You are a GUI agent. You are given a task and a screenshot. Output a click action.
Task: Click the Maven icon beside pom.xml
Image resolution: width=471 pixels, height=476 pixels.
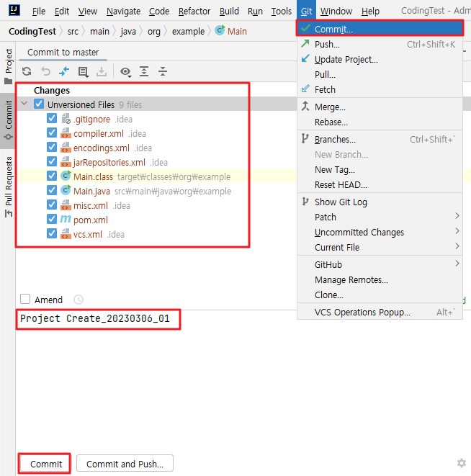[66, 219]
